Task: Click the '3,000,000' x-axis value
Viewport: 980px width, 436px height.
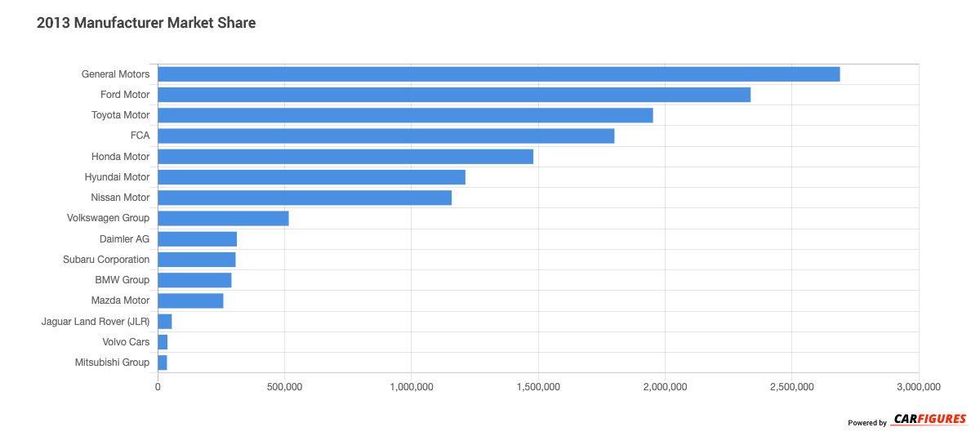Action: (919, 386)
